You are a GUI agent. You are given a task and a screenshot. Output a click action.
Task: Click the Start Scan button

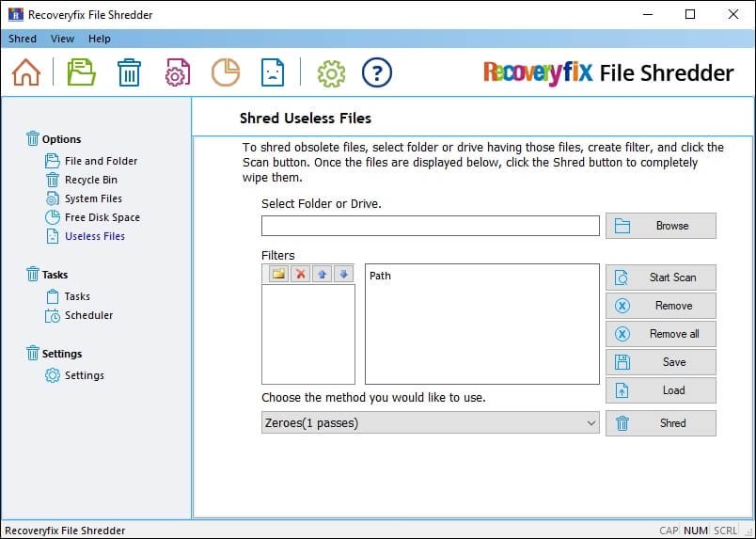[x=660, y=277]
